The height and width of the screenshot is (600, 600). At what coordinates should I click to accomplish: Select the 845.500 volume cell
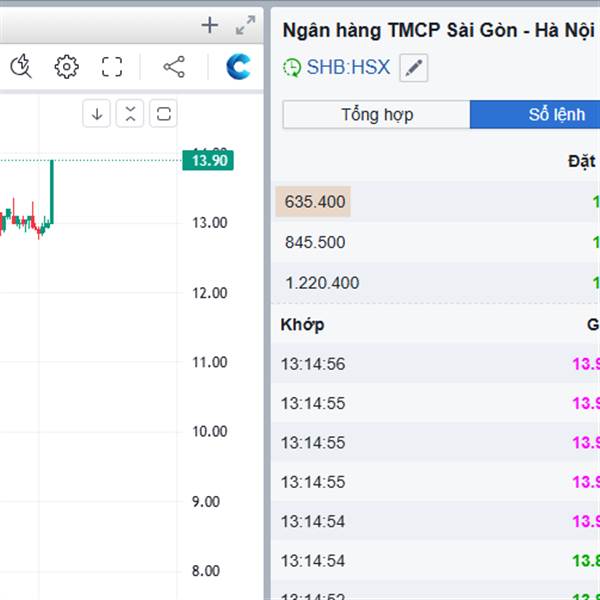pos(315,242)
